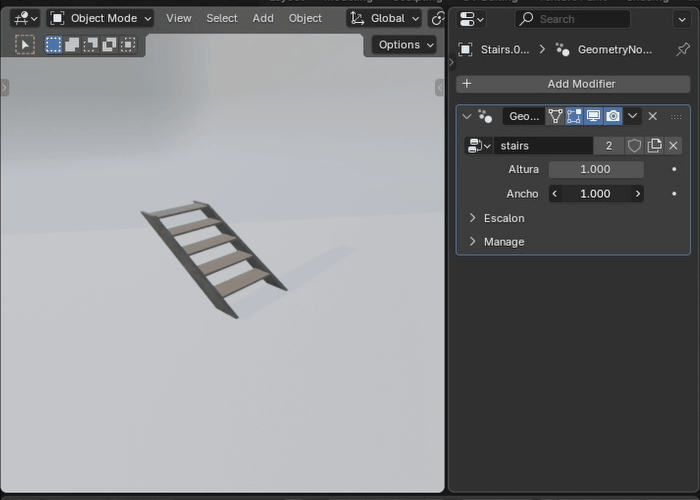
Task: Choose Intersect Selection mode icon
Action: (x=128, y=45)
